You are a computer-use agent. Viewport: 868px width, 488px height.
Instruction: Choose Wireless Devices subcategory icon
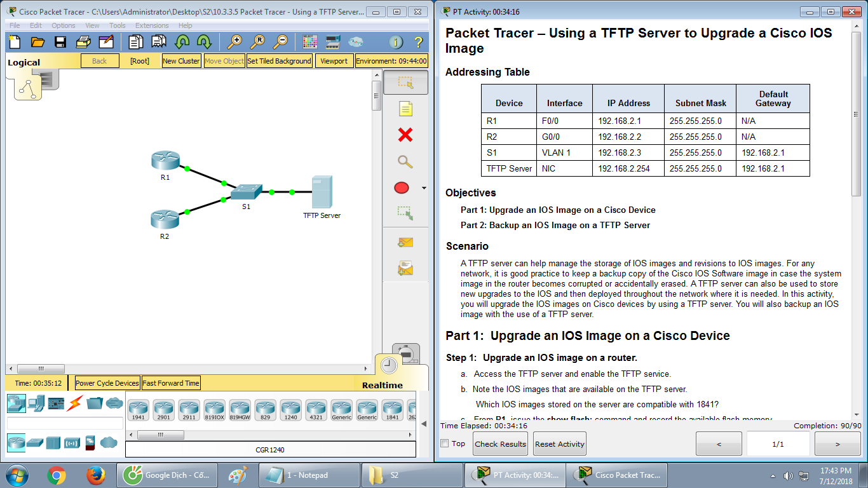(72, 442)
